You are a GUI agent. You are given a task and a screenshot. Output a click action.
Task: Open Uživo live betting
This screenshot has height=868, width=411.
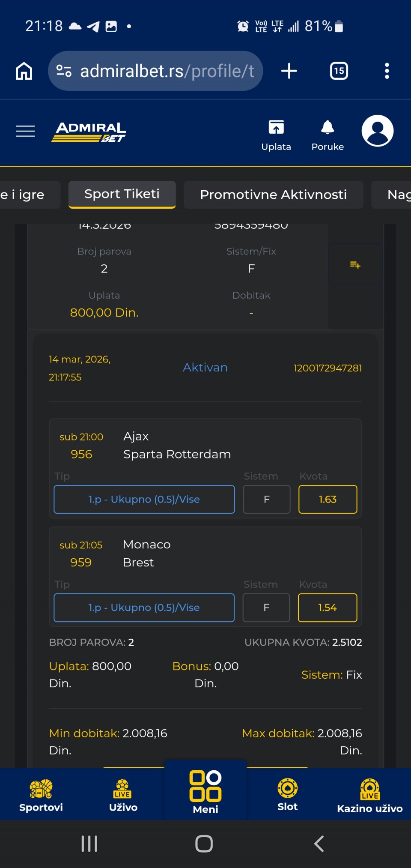click(x=123, y=795)
